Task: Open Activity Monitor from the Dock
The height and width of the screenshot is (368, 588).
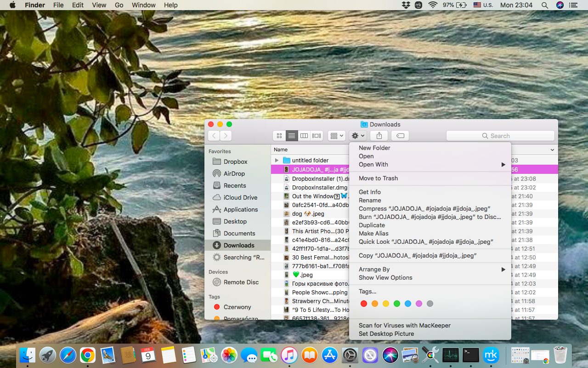Action: point(450,355)
